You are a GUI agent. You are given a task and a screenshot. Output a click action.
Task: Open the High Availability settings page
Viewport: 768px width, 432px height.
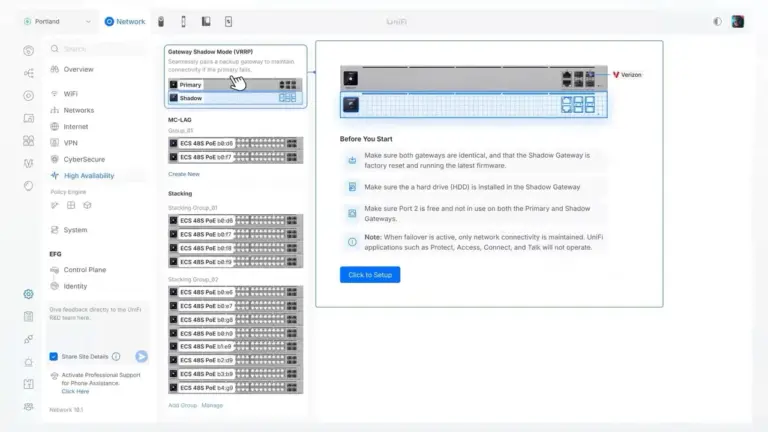[88, 175]
